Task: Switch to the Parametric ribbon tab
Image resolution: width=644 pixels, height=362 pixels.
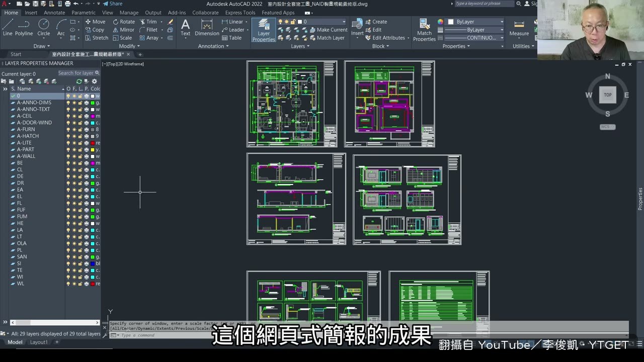Action: pos(84,13)
